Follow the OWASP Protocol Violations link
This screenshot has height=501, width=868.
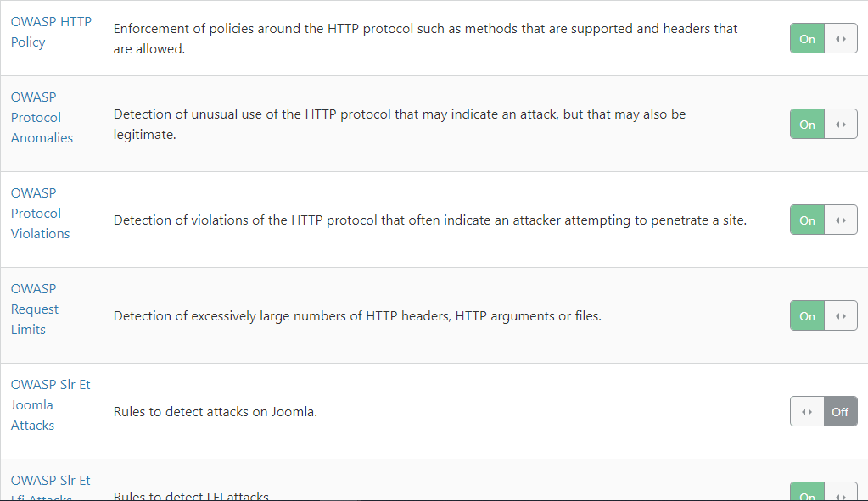tap(40, 214)
